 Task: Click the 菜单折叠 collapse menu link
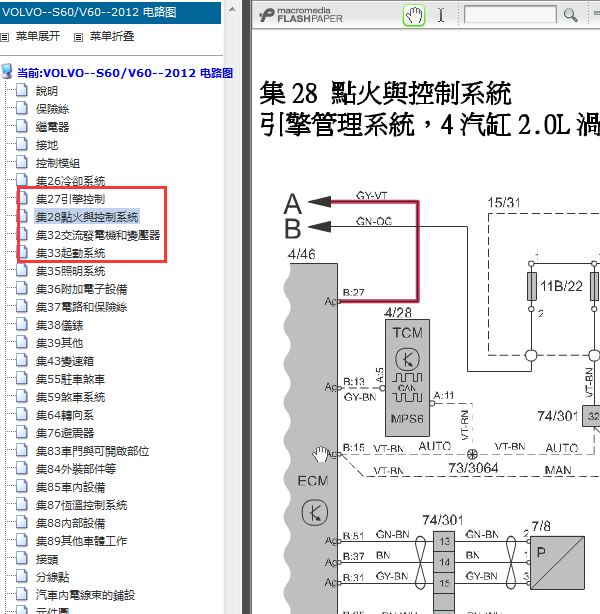[112, 36]
